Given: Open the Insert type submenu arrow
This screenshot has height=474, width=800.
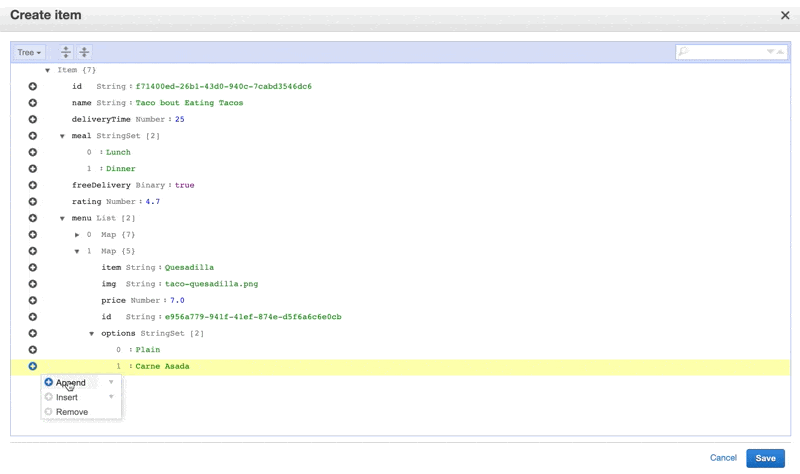Looking at the screenshot, I should tap(111, 397).
